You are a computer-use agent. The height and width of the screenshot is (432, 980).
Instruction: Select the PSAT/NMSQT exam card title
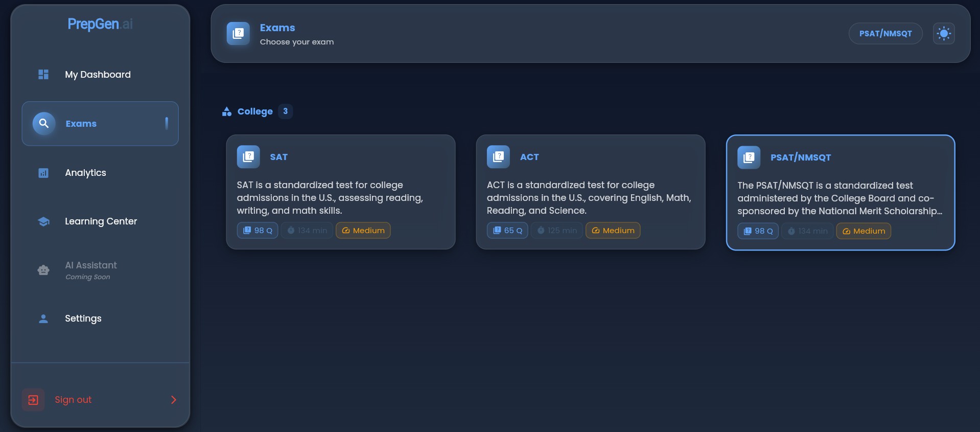tap(800, 157)
